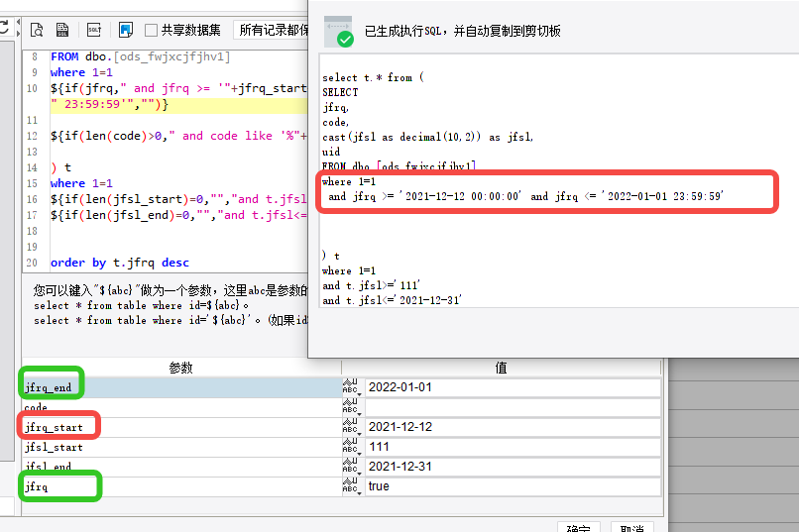
Task: Open the 所有记录都保 dropdown
Action: 271,30
